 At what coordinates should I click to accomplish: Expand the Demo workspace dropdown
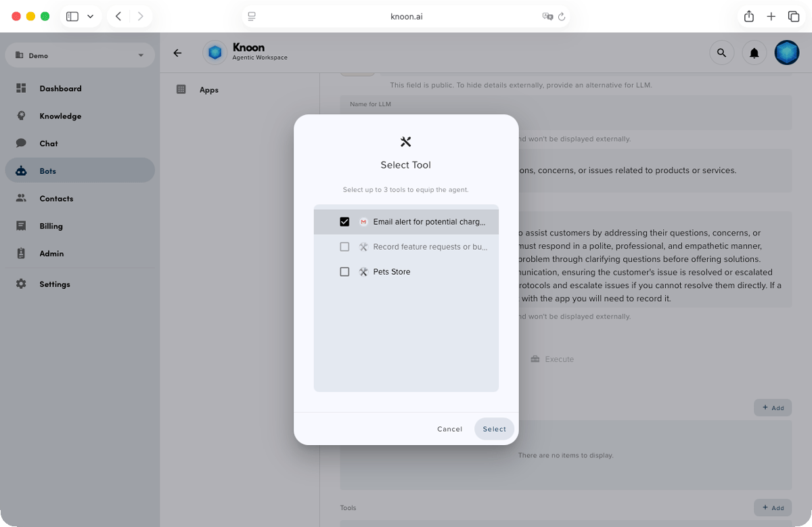click(141, 55)
